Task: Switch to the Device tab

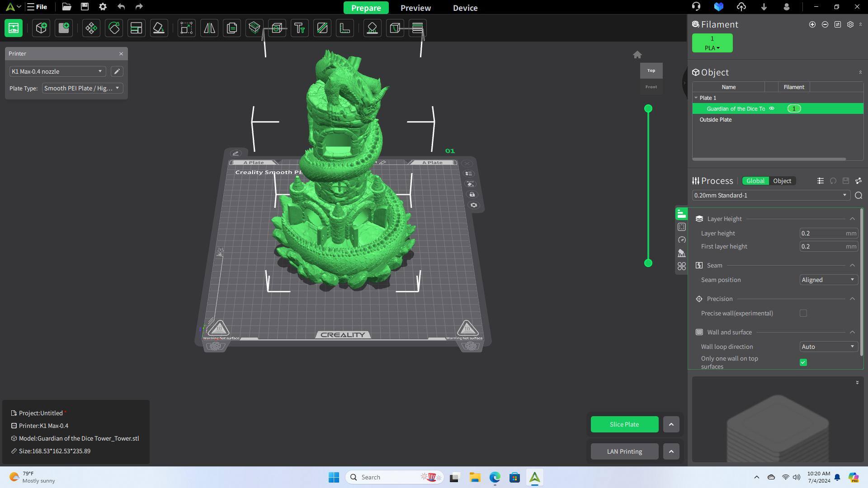Action: (465, 8)
